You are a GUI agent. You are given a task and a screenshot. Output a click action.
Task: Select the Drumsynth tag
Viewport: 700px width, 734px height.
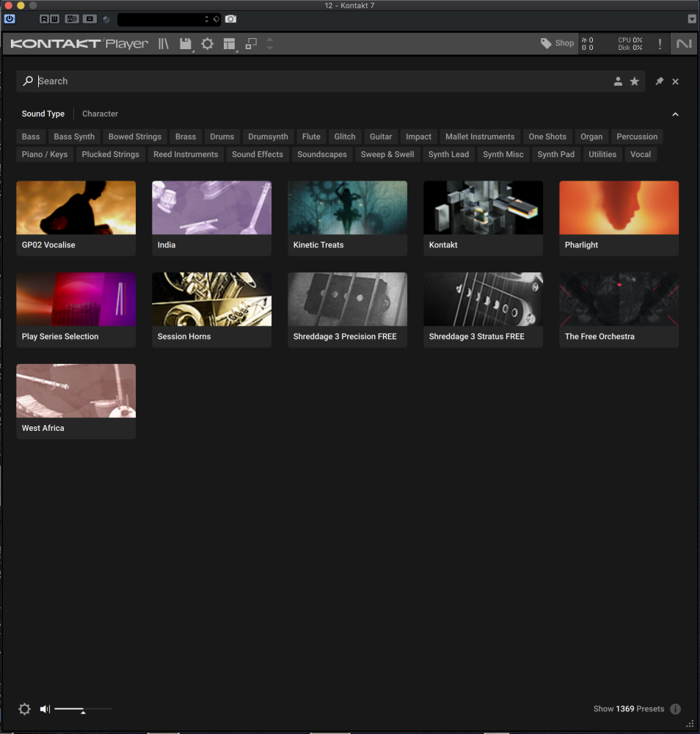(x=268, y=137)
